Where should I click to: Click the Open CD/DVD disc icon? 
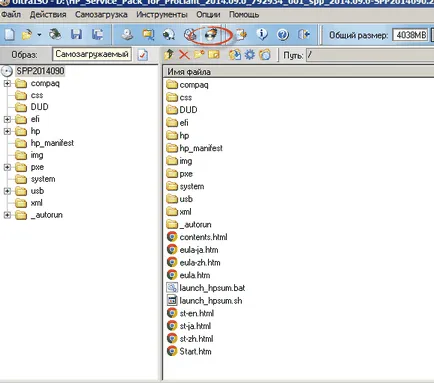55,34
